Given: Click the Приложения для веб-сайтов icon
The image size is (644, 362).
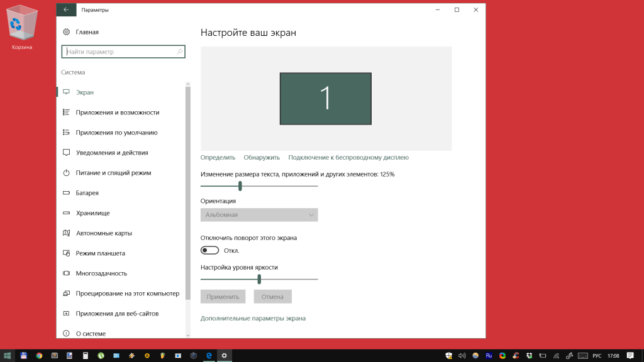Looking at the screenshot, I should [66, 314].
